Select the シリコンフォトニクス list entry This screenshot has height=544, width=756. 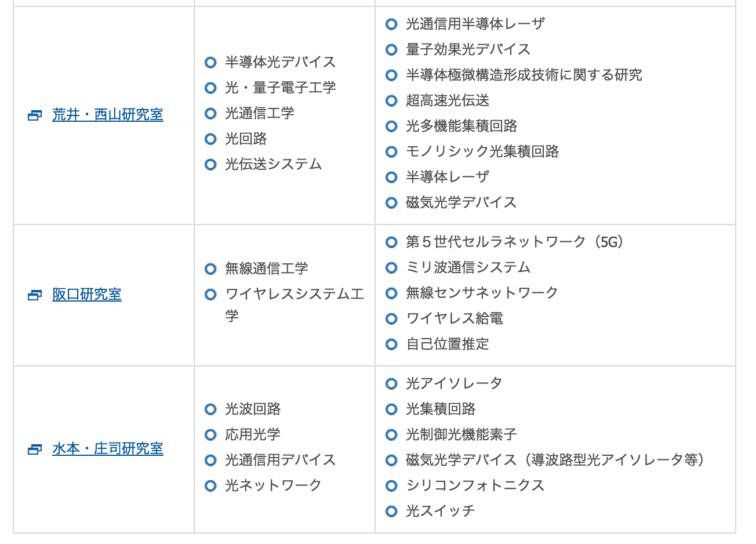(475, 485)
